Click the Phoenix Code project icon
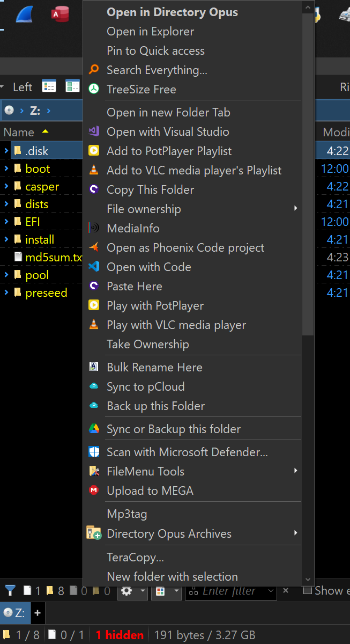The width and height of the screenshot is (350, 644). click(x=94, y=247)
